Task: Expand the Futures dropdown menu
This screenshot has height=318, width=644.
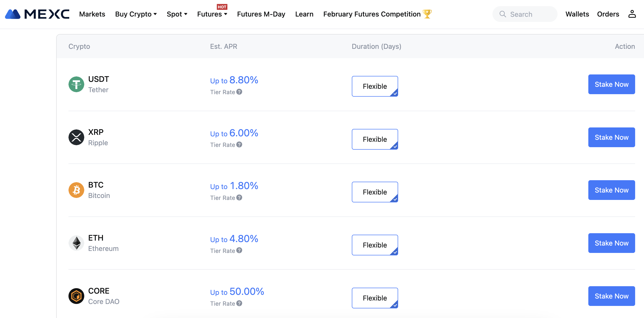Action: pos(212,14)
